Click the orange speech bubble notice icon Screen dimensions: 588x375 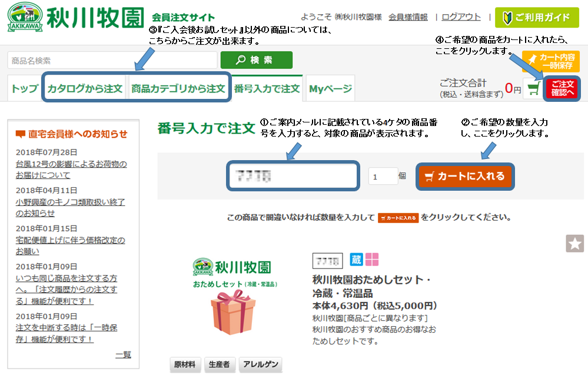tap(20, 134)
